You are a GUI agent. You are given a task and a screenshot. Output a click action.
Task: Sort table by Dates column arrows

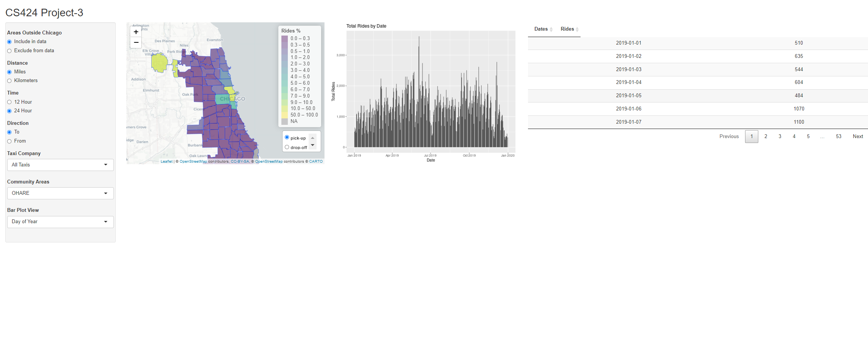tap(551, 30)
